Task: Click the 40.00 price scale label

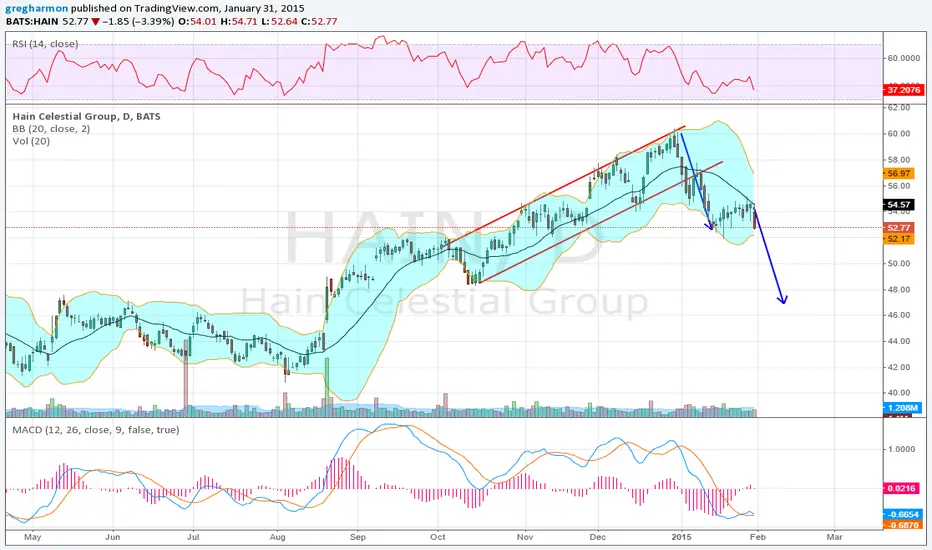Action: [899, 393]
